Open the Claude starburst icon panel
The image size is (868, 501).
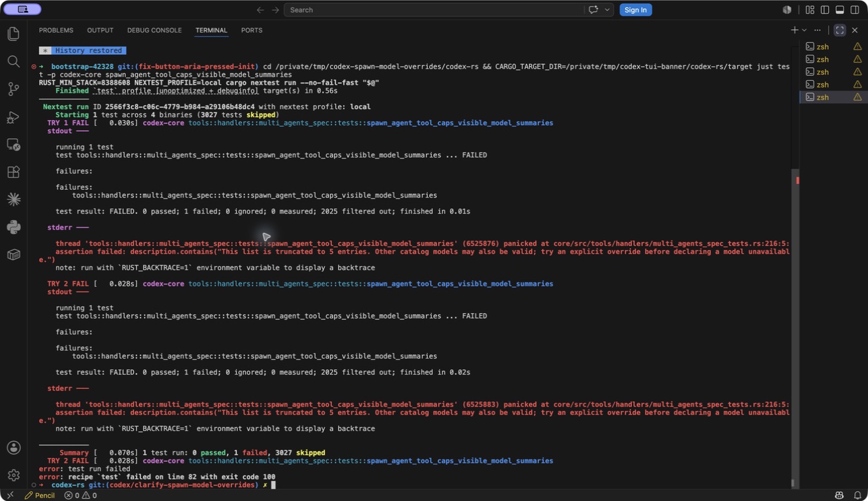13,200
